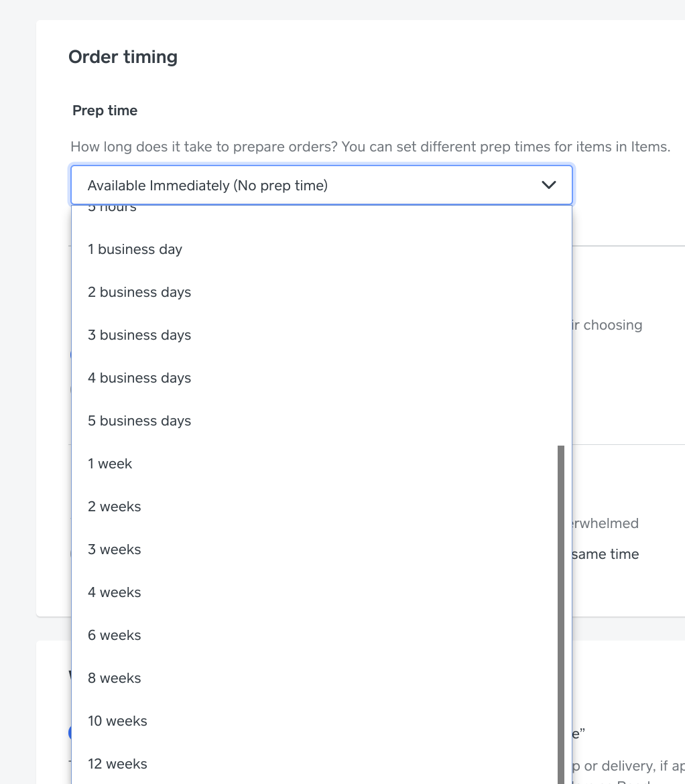Viewport: 685px width, 784px height.
Task: Click the prep time dropdown chevron arrow
Action: [x=548, y=185]
